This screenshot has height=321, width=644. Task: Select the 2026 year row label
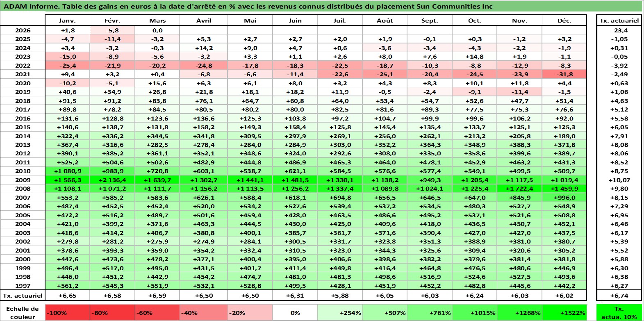point(23,30)
